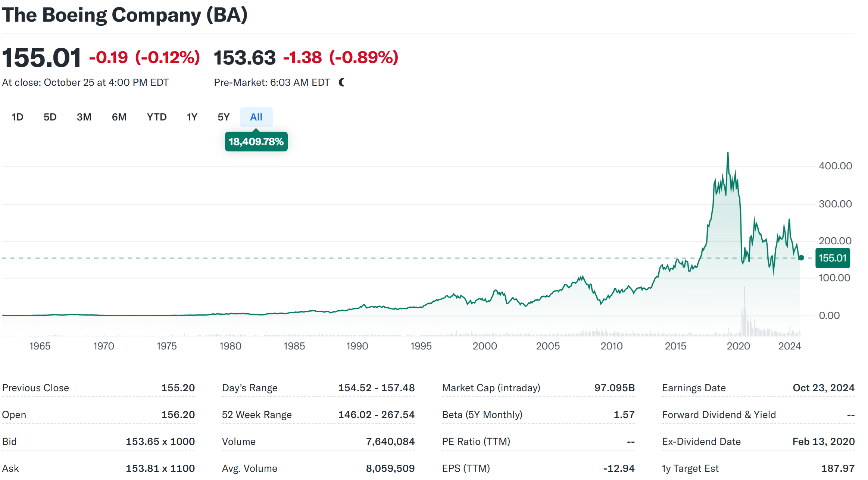This screenshot has width=868, height=480.
Task: Choose the YTD range tab
Action: tap(157, 117)
